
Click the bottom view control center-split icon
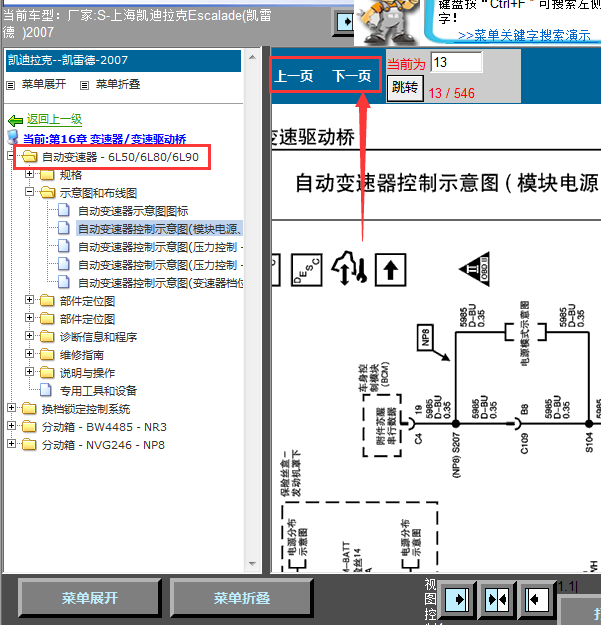(x=497, y=599)
